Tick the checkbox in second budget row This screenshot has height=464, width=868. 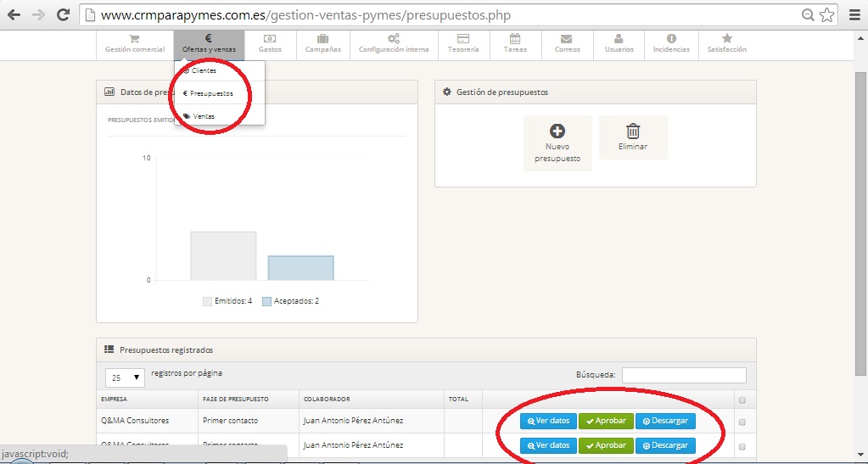[x=742, y=445]
